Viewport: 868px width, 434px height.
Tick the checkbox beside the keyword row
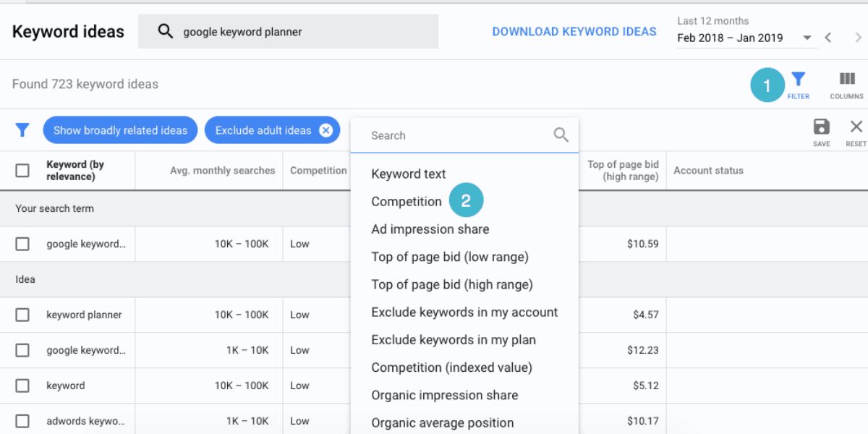(22, 386)
